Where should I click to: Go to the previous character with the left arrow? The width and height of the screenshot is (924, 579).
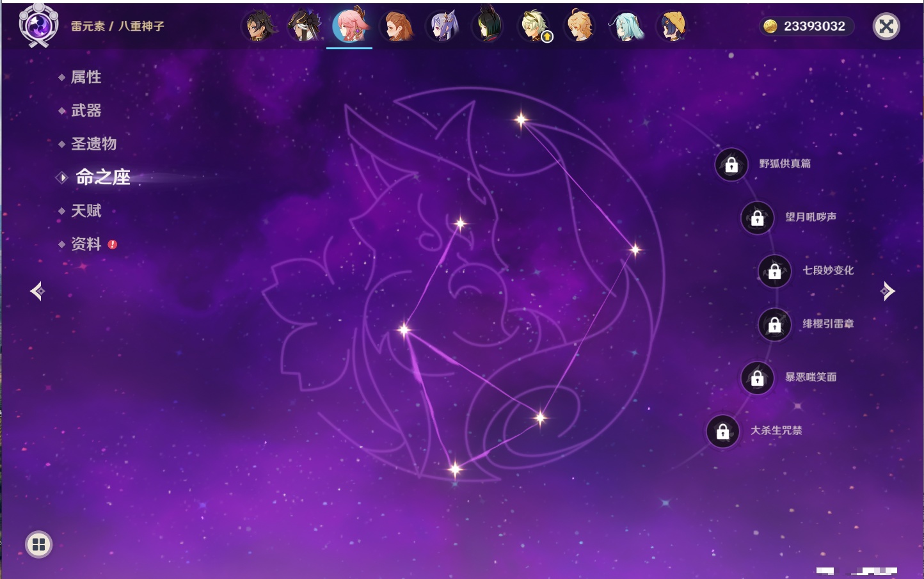(37, 291)
